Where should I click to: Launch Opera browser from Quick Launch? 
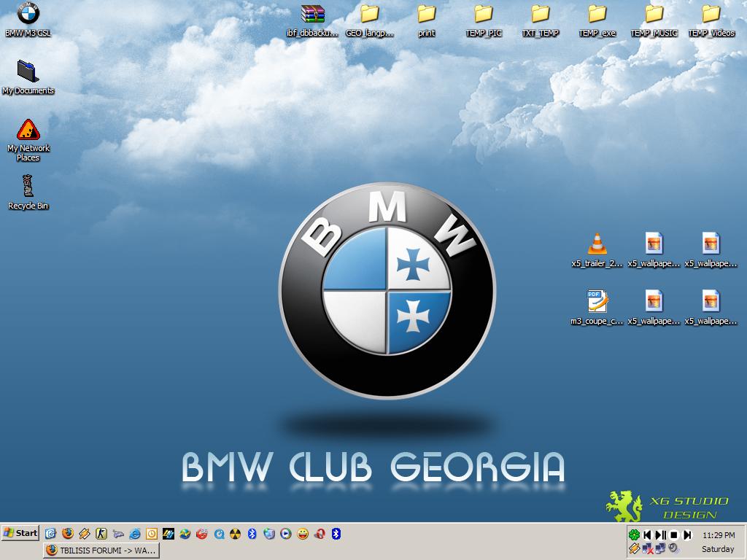320,534
